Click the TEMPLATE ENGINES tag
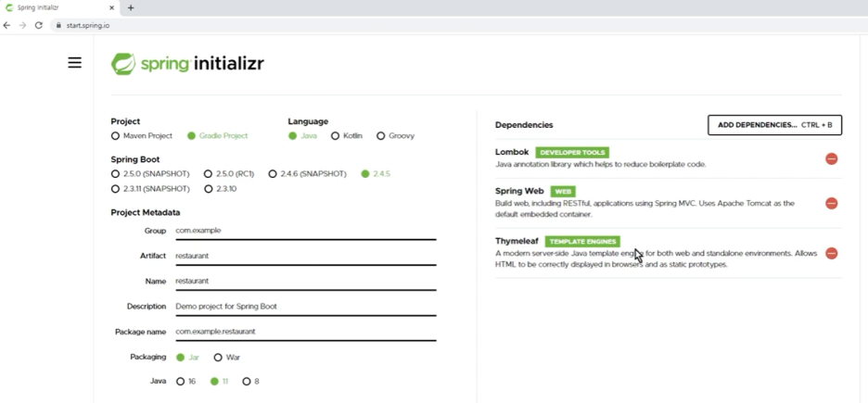 click(582, 242)
